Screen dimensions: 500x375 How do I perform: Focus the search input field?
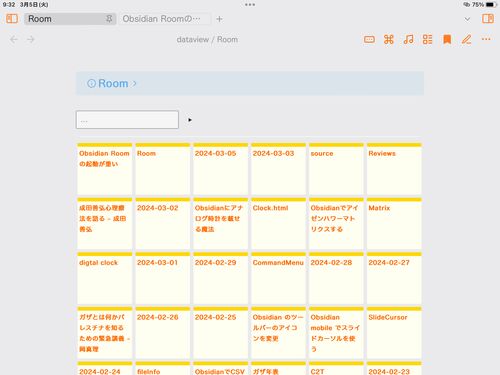[127, 120]
